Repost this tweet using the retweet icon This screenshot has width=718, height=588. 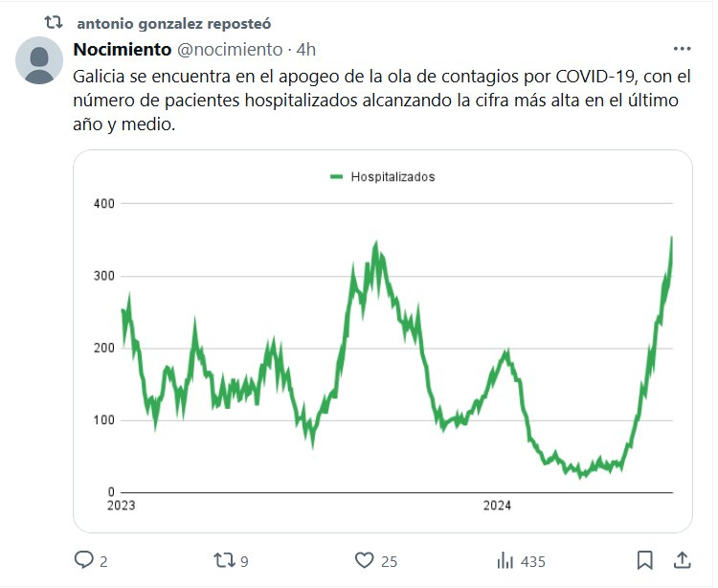pyautogui.click(x=221, y=560)
